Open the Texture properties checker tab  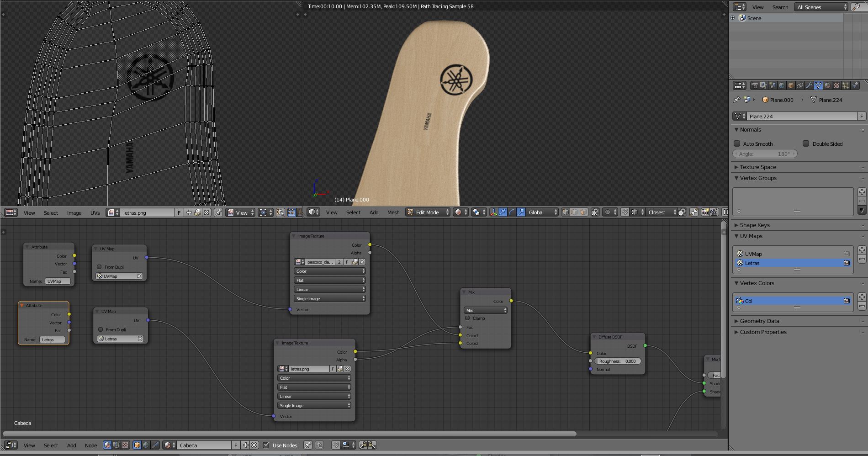click(x=836, y=85)
